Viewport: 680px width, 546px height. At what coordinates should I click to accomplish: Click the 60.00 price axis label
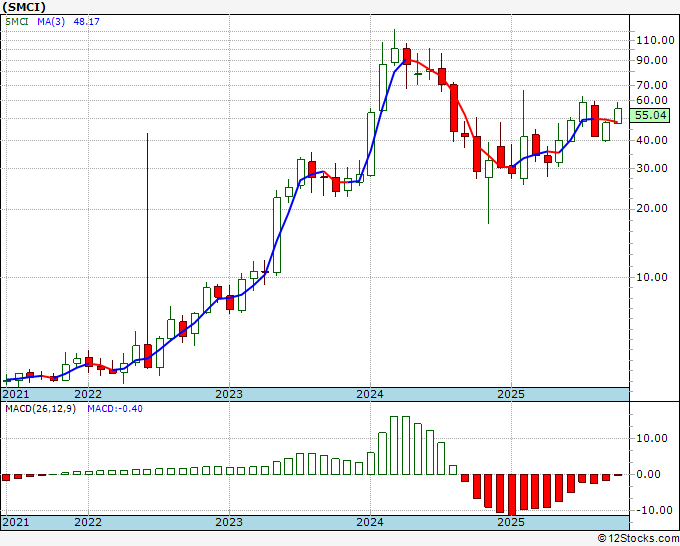coord(652,100)
